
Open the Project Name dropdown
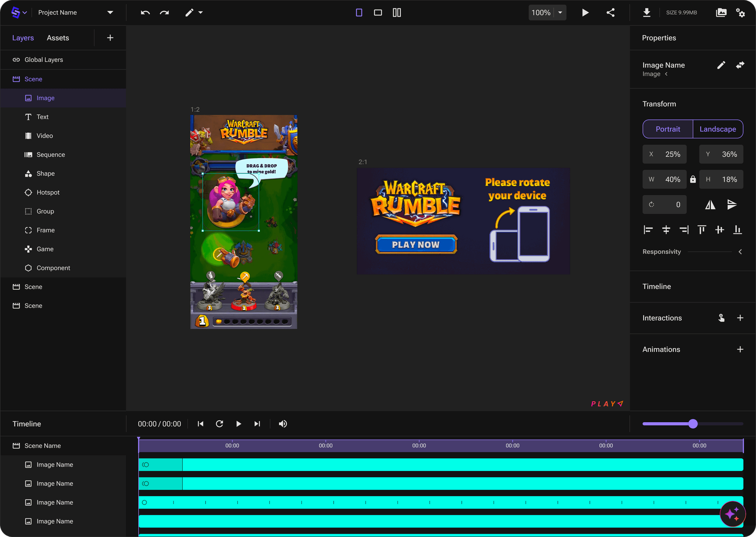click(x=110, y=13)
